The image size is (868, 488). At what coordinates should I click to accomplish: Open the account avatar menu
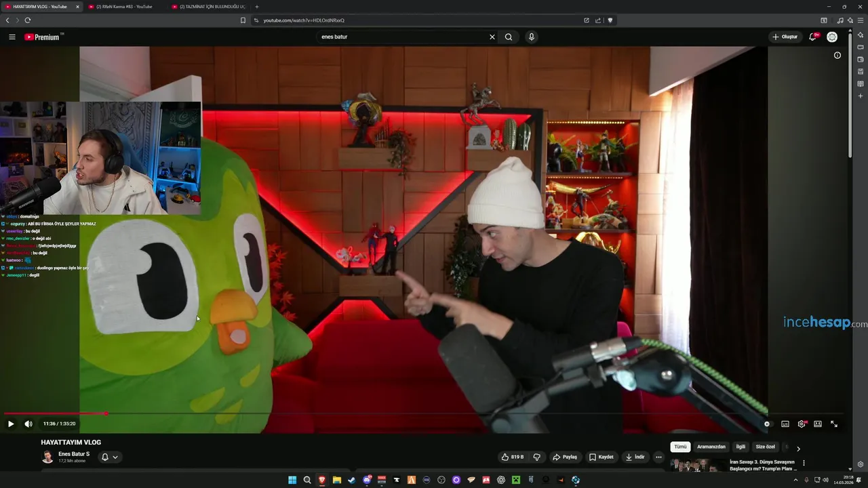point(832,37)
